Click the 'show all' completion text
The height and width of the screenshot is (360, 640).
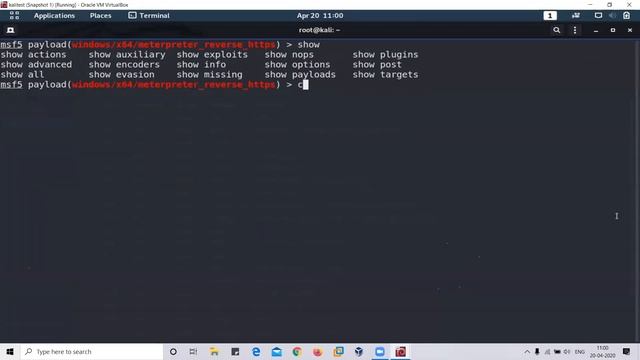pyautogui.click(x=22, y=75)
